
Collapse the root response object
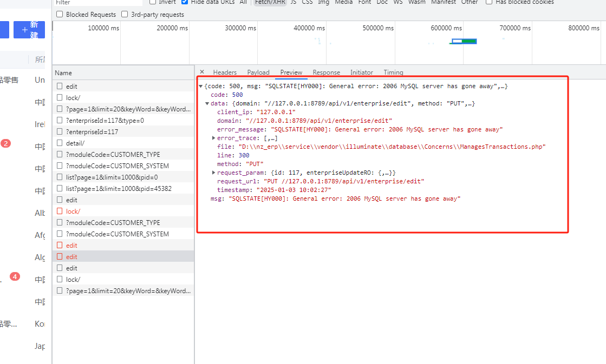tap(200, 87)
